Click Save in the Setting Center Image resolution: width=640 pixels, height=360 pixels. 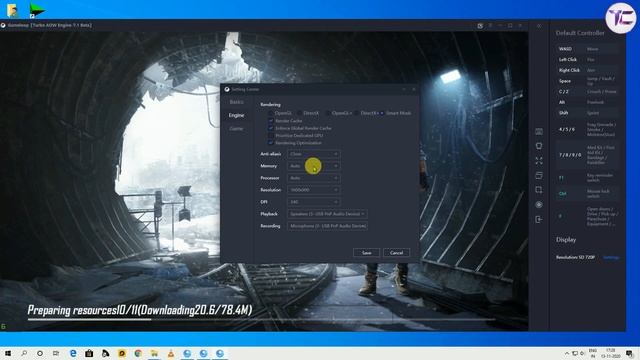[366, 253]
